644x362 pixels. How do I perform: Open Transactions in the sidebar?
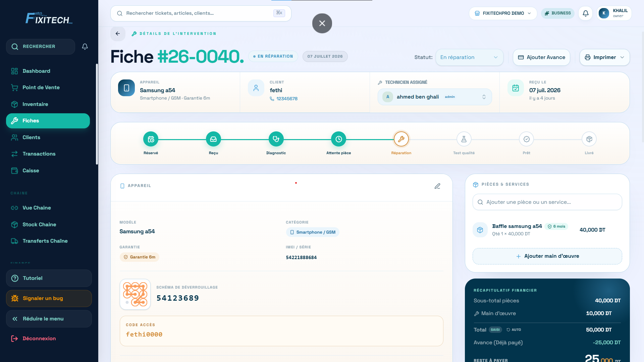tap(48, 154)
